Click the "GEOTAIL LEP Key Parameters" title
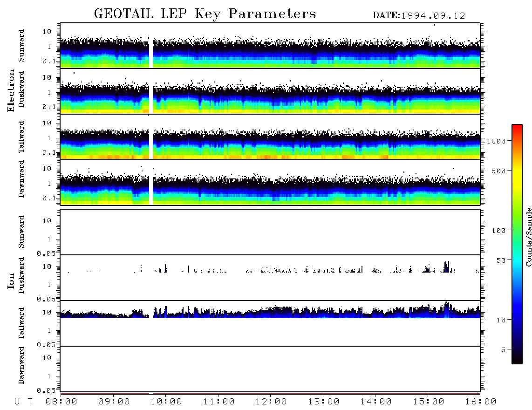Screen dimensions: 532x410 [205, 14]
